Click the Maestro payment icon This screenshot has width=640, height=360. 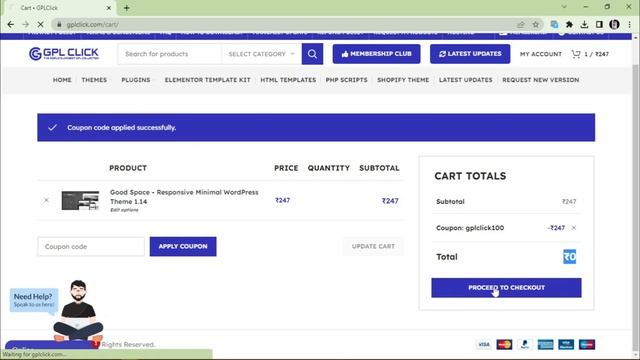[x=587, y=344]
